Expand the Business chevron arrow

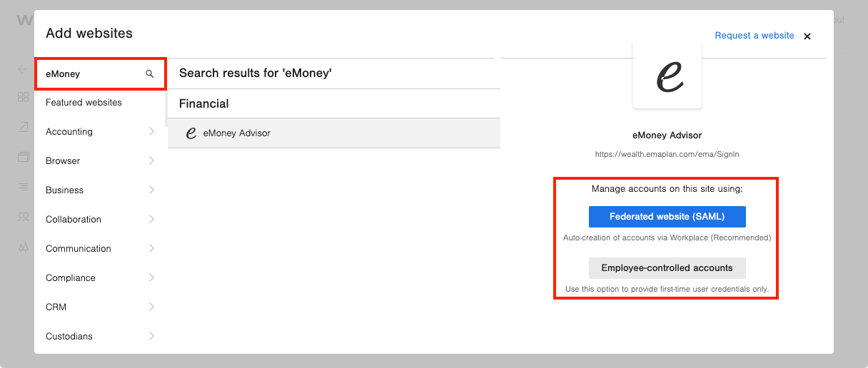pos(151,190)
